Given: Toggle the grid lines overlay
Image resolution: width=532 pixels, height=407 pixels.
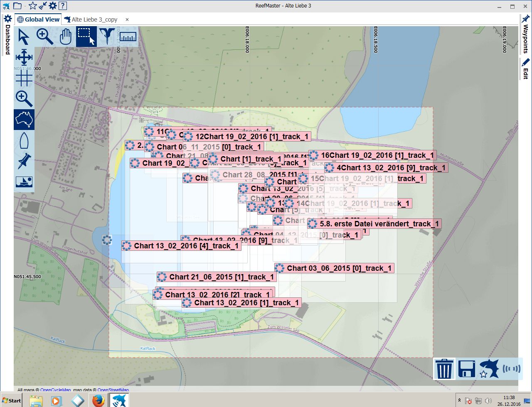Looking at the screenshot, I should (24, 78).
